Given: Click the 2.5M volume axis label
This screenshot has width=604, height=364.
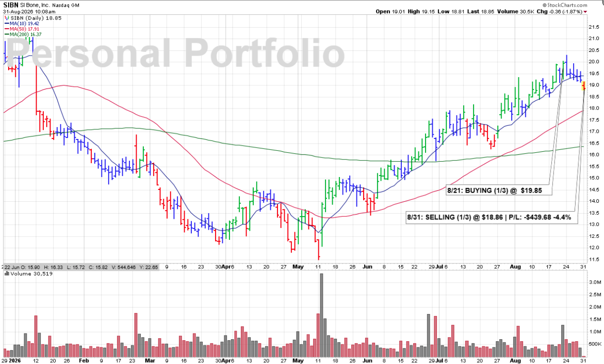Looking at the screenshot, I should (x=594, y=295).
